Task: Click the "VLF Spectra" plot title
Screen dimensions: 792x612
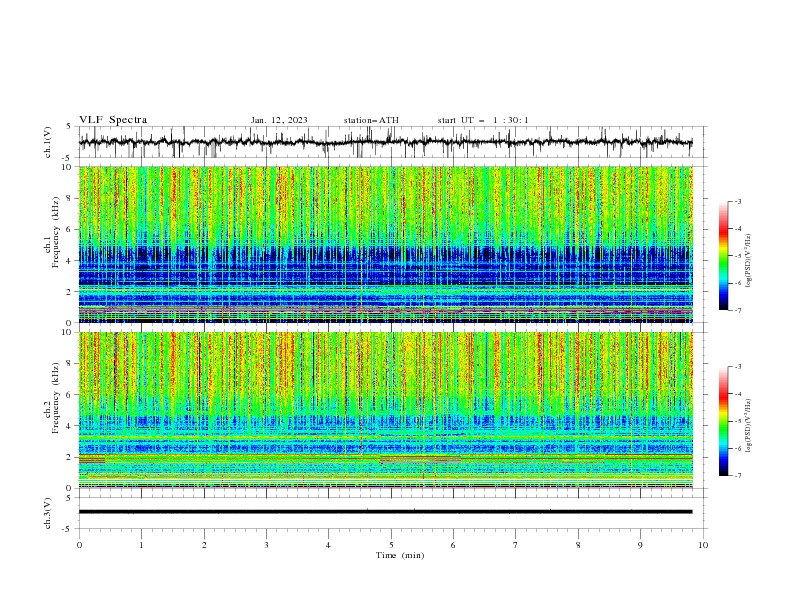Action: [113, 120]
